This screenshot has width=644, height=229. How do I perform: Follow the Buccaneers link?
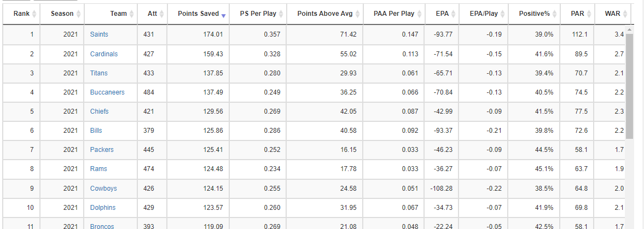pos(107,92)
